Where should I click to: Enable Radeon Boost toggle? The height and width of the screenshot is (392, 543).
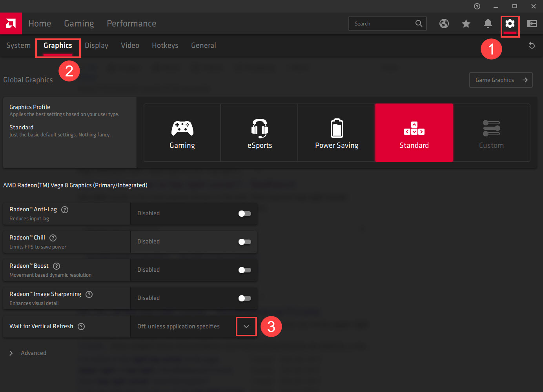tap(245, 270)
